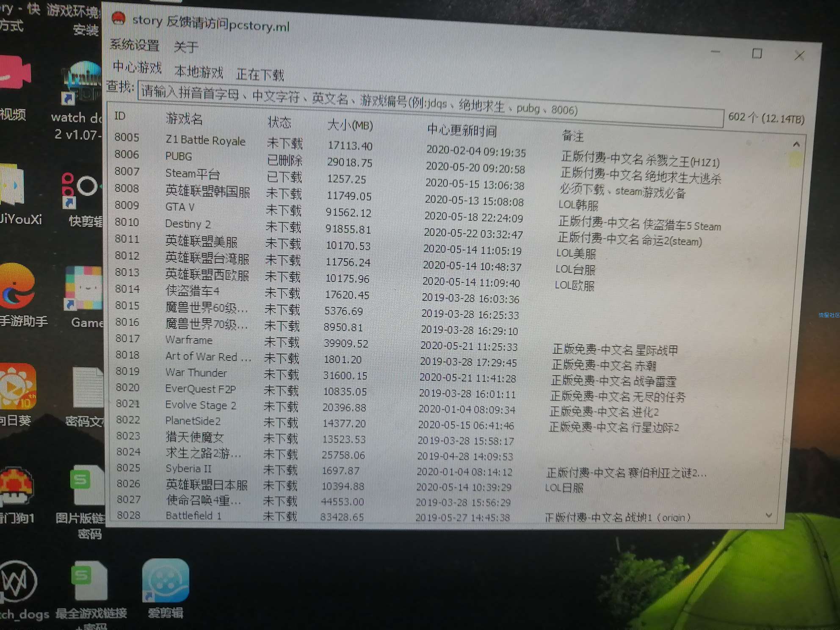The height and width of the screenshot is (630, 840).
Task: Open the 系统设置 menu
Action: coord(135,44)
